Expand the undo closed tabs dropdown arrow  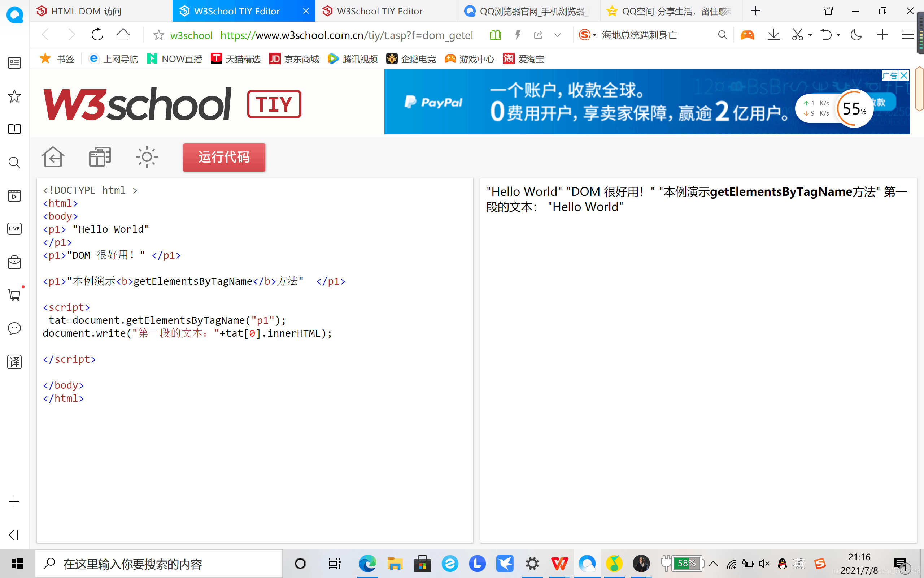coord(838,35)
